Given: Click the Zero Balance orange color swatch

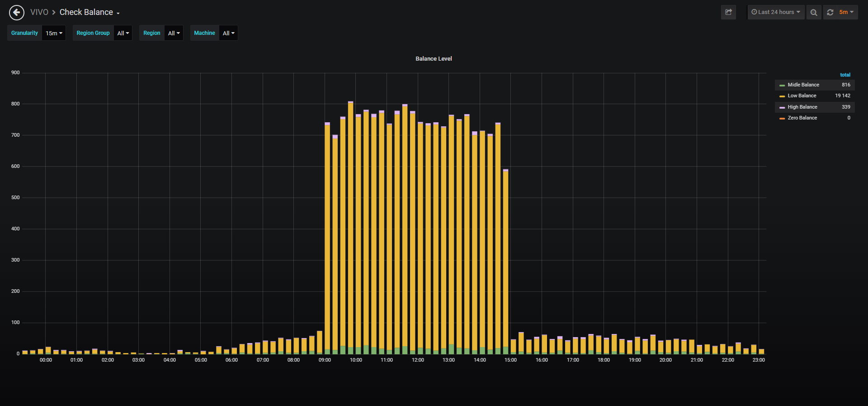Looking at the screenshot, I should click(x=782, y=118).
